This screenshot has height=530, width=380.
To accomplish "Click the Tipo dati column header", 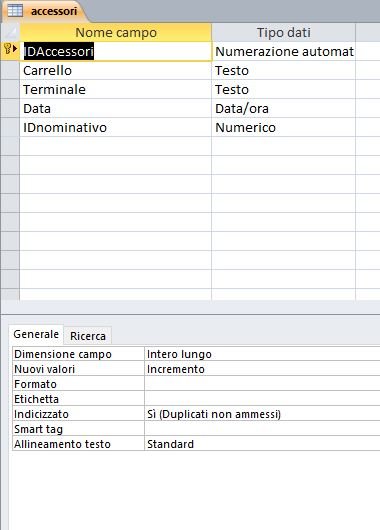I will pyautogui.click(x=284, y=32).
